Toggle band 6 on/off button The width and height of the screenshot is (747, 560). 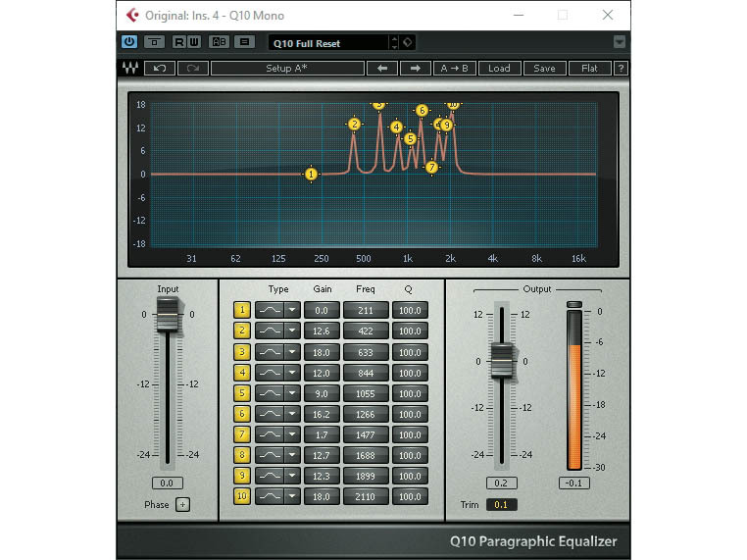242,414
